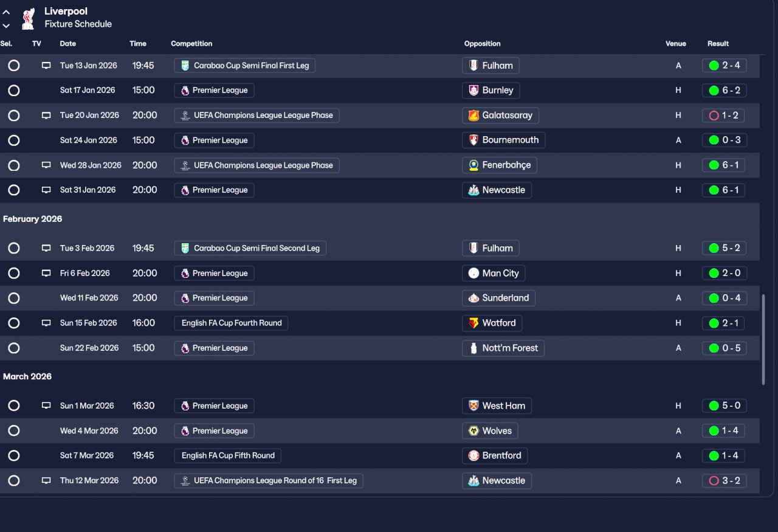778x532 pixels.
Task: Tick the selection circle for Wolves fixture
Action: 14,430
